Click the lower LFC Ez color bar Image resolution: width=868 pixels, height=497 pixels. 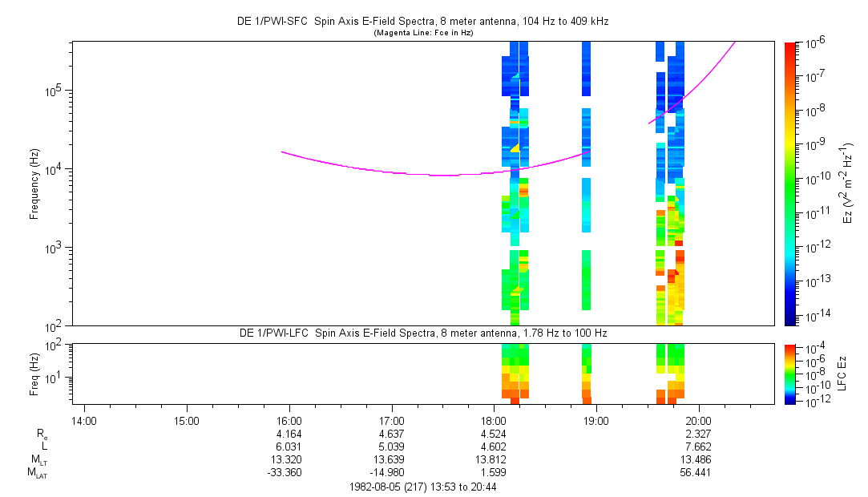790,373
